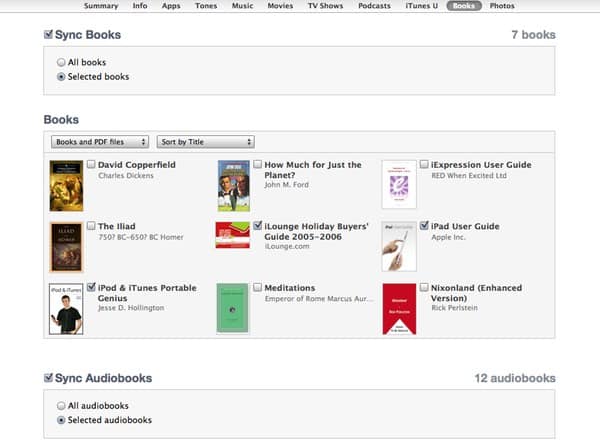
Task: Switch to the Info tab
Action: pos(140,6)
